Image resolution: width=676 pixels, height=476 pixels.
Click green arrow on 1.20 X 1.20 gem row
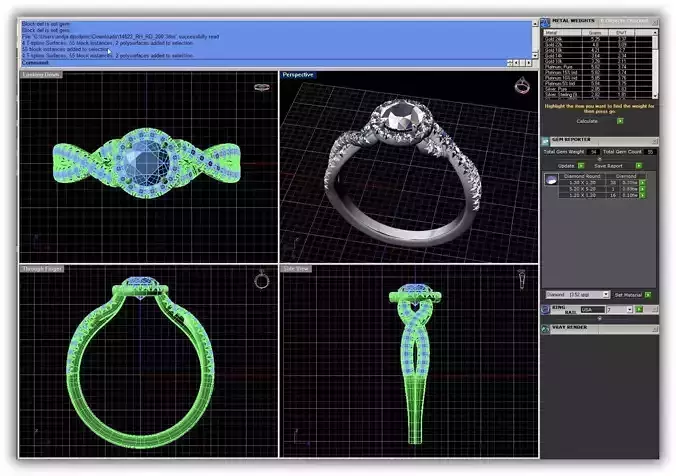pyautogui.click(x=642, y=195)
